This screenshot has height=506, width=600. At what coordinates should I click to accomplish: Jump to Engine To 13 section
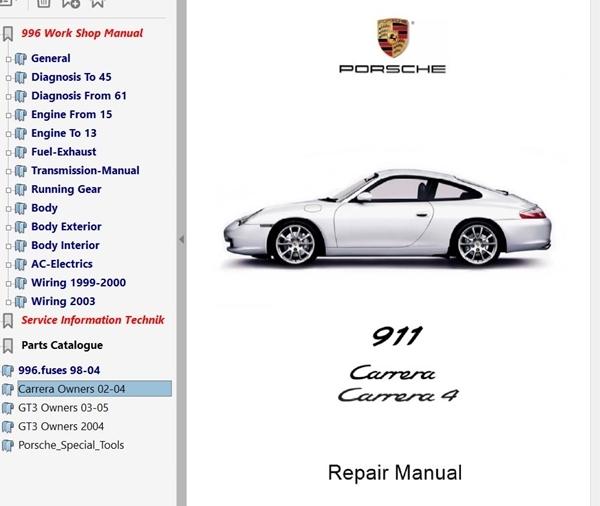64,133
